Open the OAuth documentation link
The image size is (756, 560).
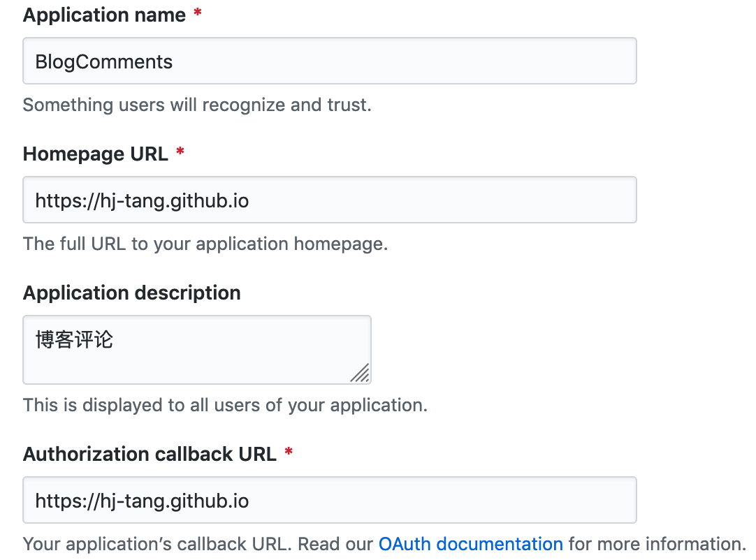pos(470,544)
